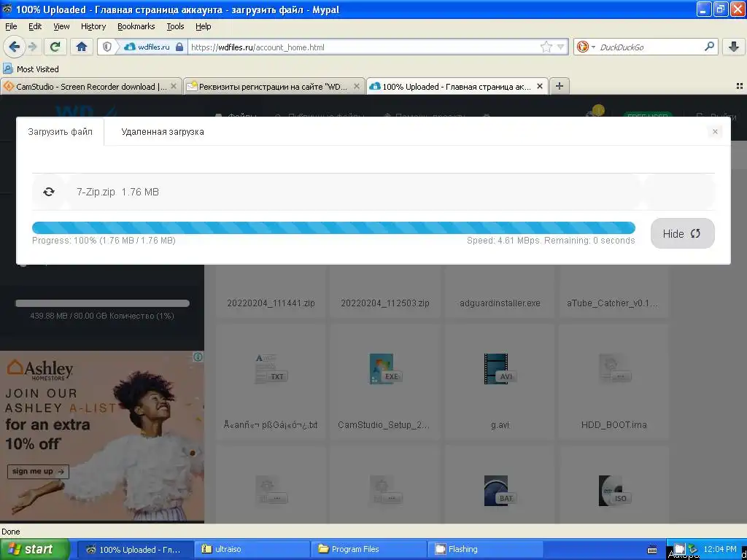Open the Help menu

click(203, 26)
